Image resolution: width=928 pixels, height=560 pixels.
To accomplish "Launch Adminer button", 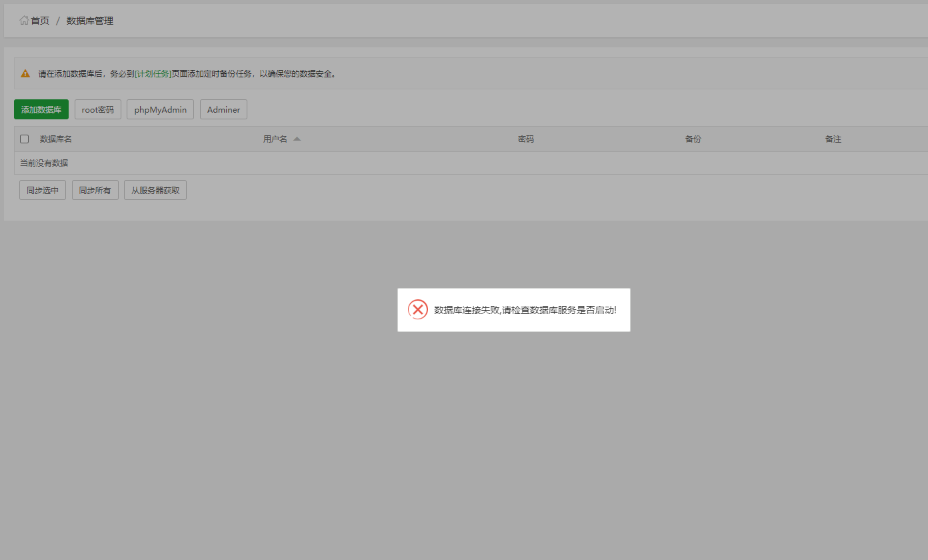I will [223, 109].
